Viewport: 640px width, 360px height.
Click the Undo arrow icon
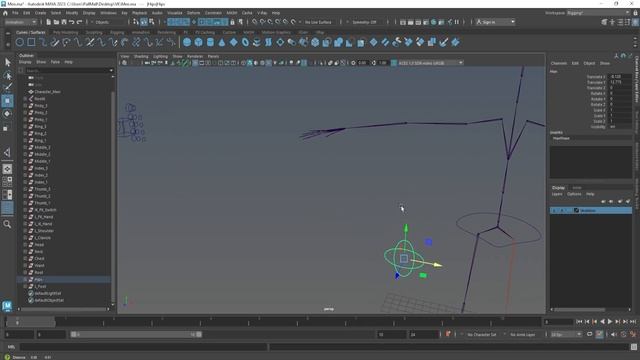click(71, 22)
